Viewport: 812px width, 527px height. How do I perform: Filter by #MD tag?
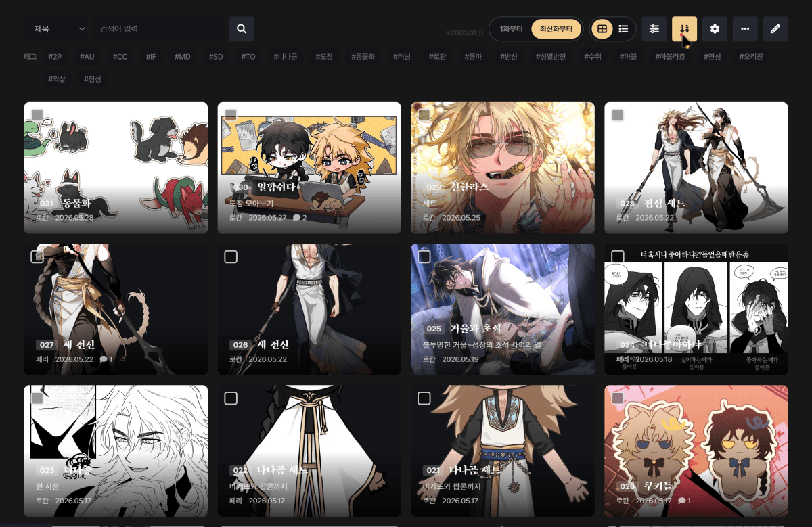click(x=182, y=57)
